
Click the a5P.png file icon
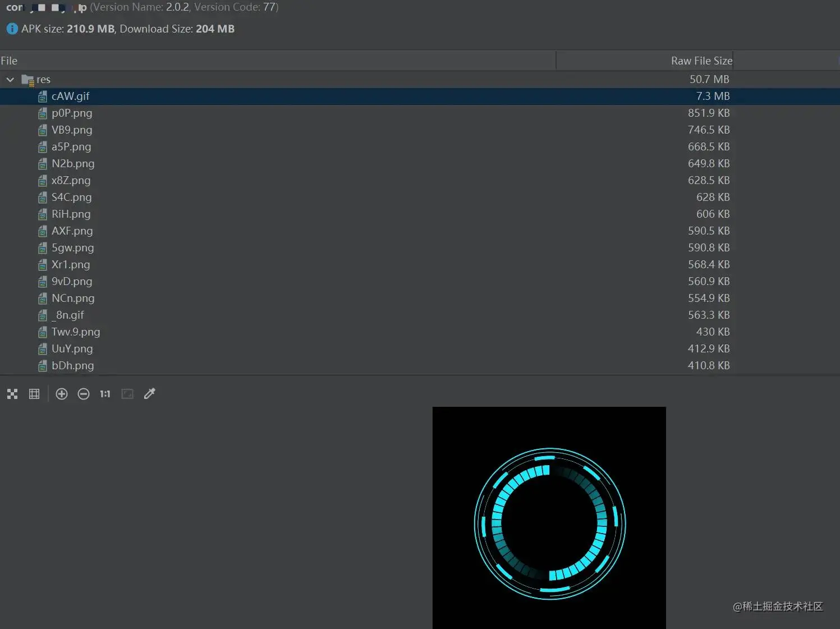coord(43,147)
